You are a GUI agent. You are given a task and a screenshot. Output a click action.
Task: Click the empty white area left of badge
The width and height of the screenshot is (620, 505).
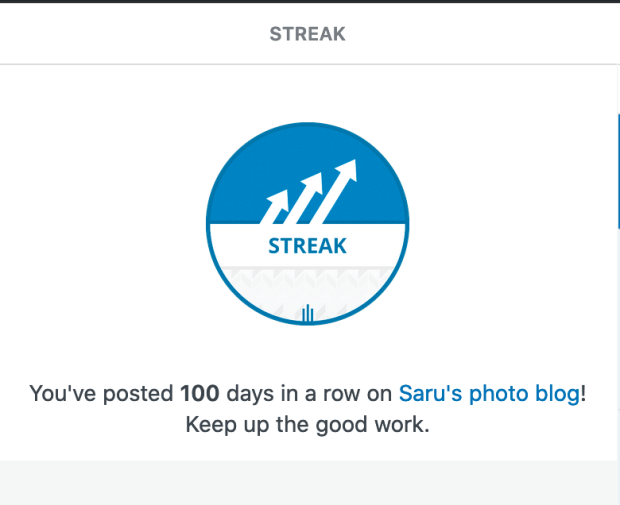pos(100,226)
